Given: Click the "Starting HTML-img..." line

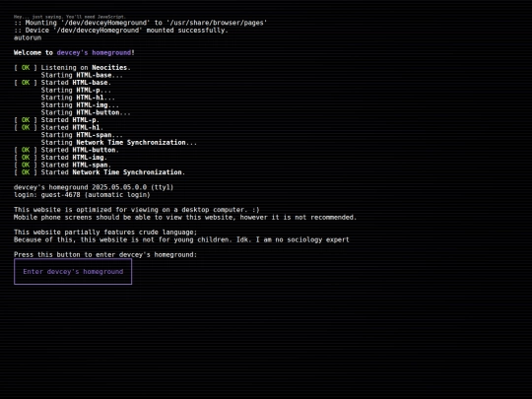Looking at the screenshot, I should tap(80, 104).
